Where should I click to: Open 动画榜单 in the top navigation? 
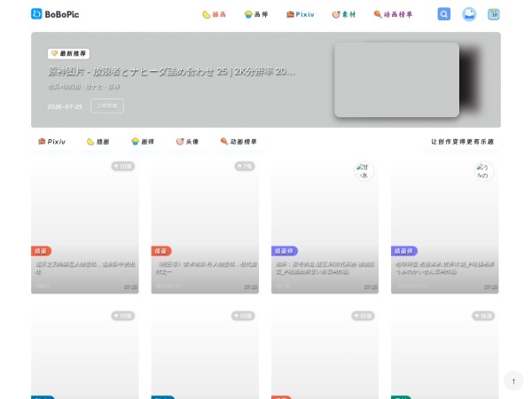tap(393, 14)
